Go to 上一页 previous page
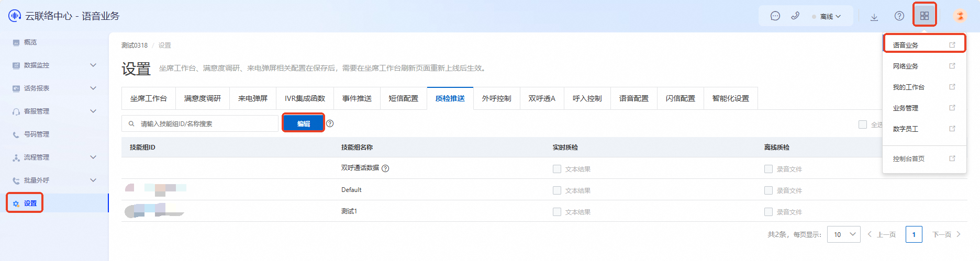The width and height of the screenshot is (980, 261). tap(882, 234)
